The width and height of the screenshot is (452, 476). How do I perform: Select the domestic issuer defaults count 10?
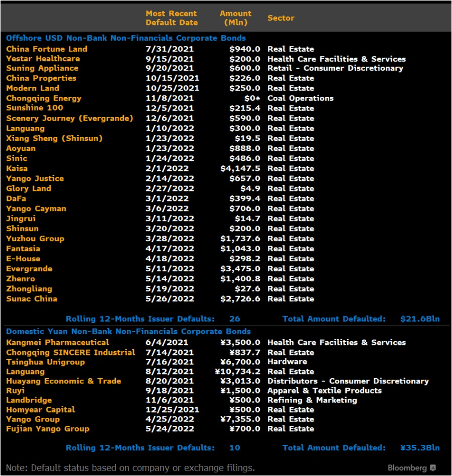point(234,447)
